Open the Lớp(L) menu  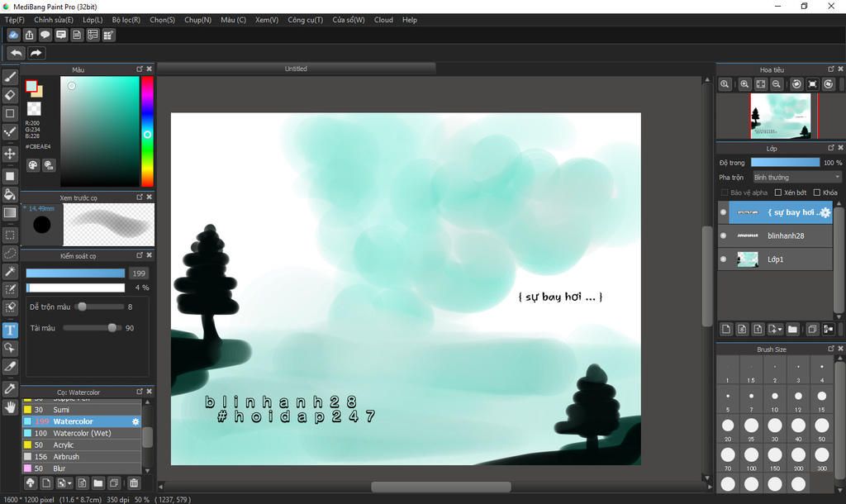coord(93,20)
